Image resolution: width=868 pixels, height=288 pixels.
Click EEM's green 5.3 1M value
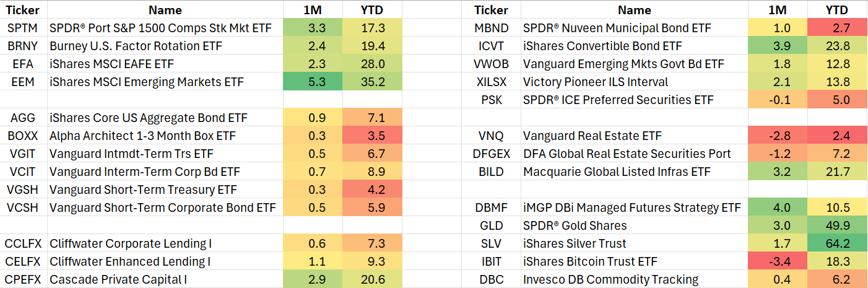pyautogui.click(x=313, y=82)
